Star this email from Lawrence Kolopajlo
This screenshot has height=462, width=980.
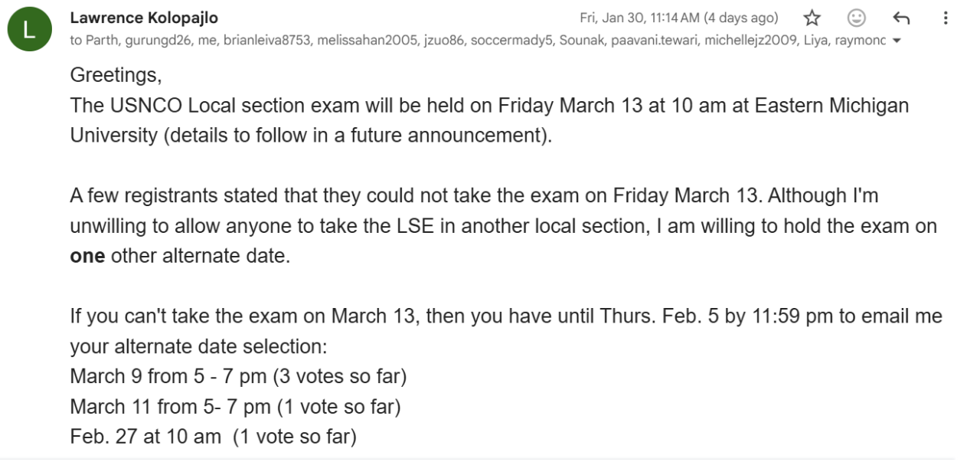click(x=812, y=18)
